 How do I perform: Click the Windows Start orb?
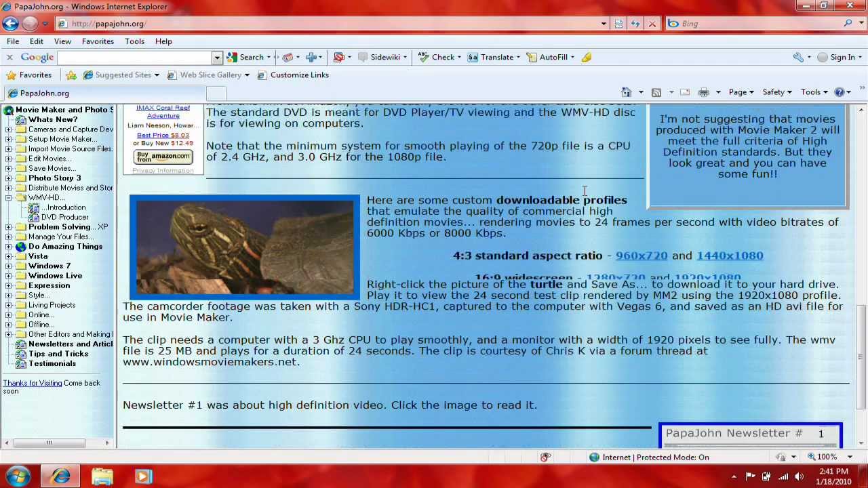(x=18, y=476)
